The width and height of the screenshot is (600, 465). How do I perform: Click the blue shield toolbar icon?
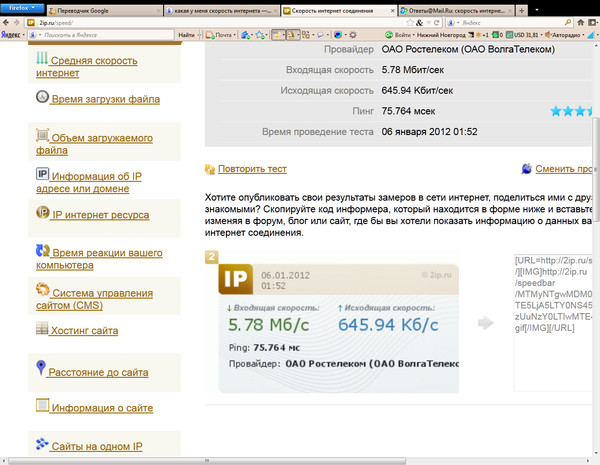pos(338,35)
